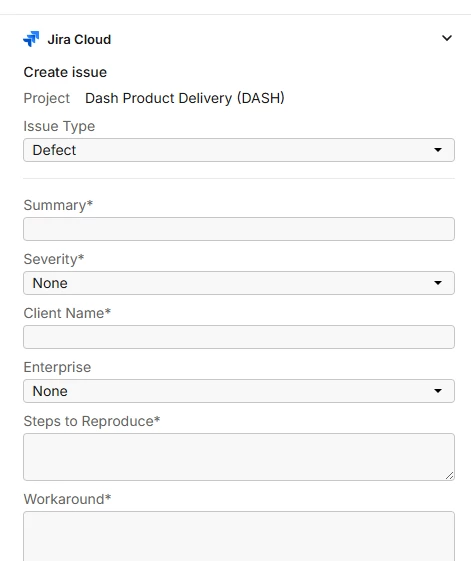
Task: Click the Severity field label
Action: click(54, 259)
